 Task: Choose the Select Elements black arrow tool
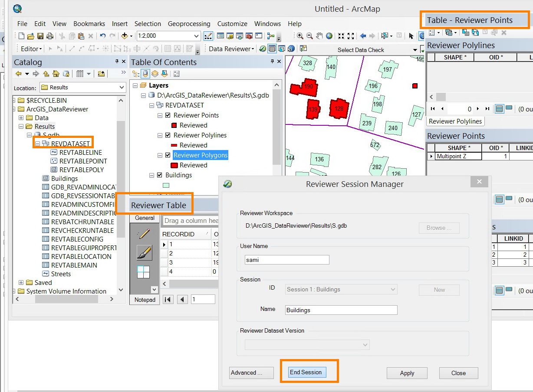point(411,36)
